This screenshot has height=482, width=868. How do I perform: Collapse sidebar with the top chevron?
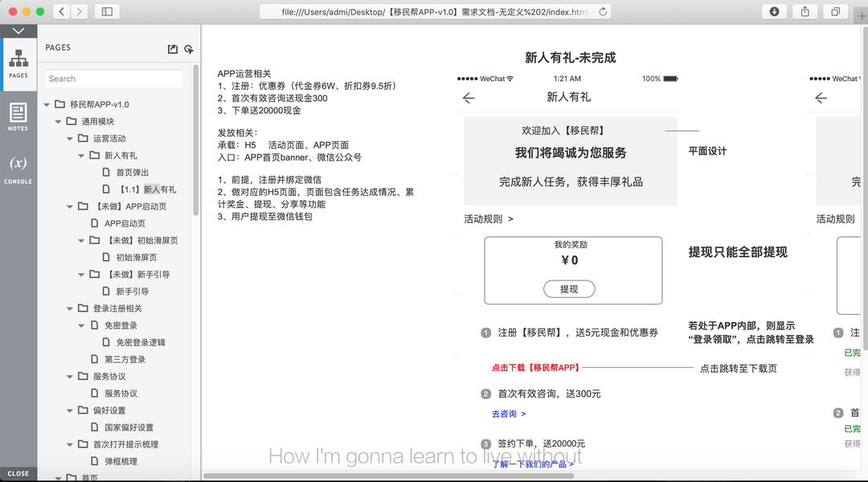pos(18,31)
